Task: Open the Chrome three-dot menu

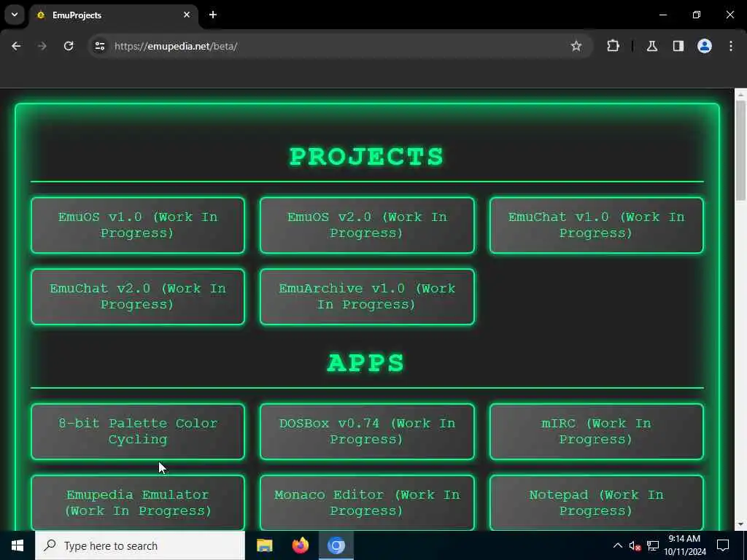Action: pyautogui.click(x=731, y=46)
